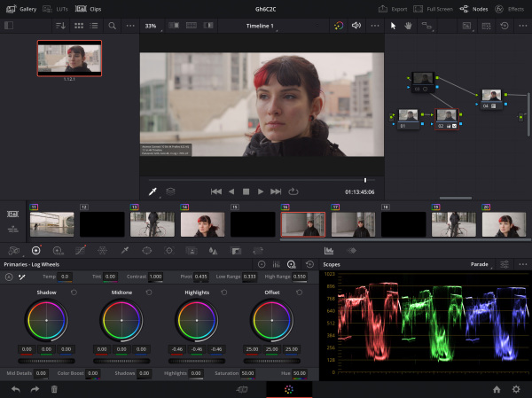Viewport: 532px width, 398px height.
Task: Switch to primaries color wheels mode
Action: pyautogui.click(x=262, y=264)
